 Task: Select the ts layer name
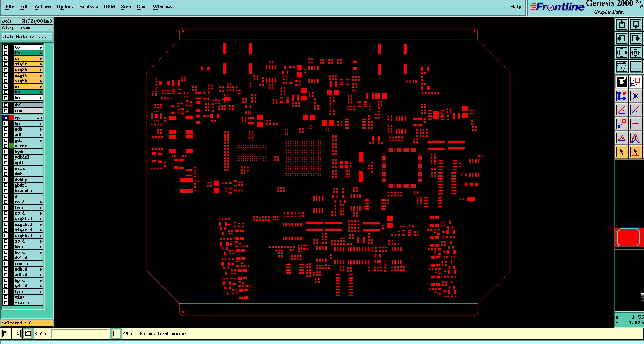pyautogui.click(x=28, y=53)
